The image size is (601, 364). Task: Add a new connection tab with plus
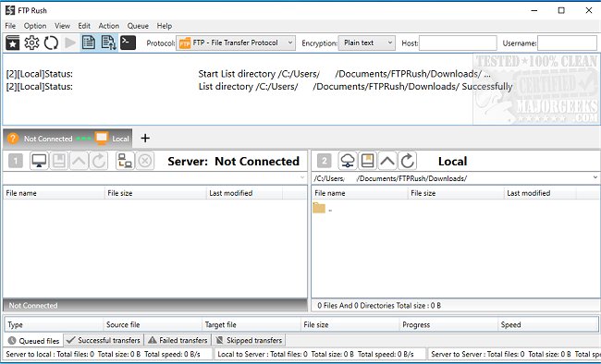145,139
